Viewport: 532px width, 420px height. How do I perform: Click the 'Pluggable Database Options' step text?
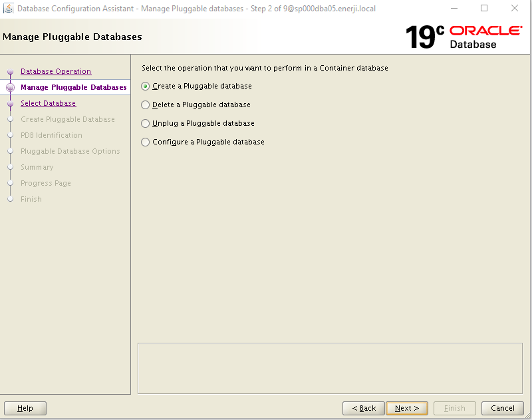click(70, 151)
